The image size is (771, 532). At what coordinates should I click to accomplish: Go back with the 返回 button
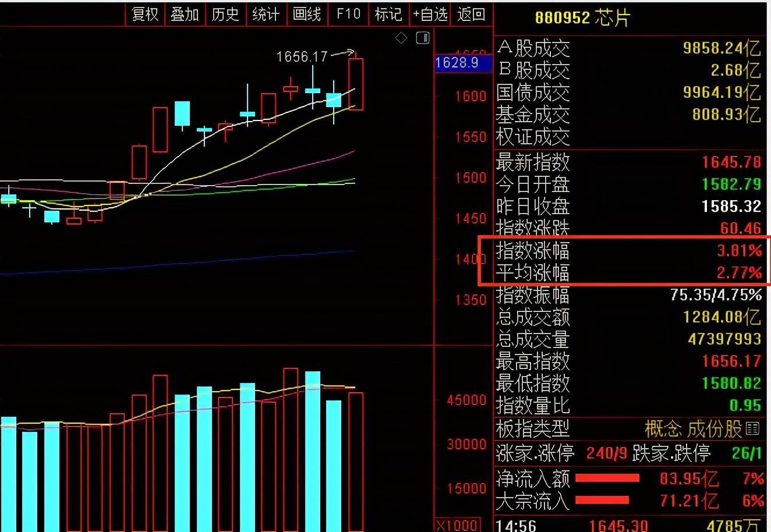(x=471, y=14)
